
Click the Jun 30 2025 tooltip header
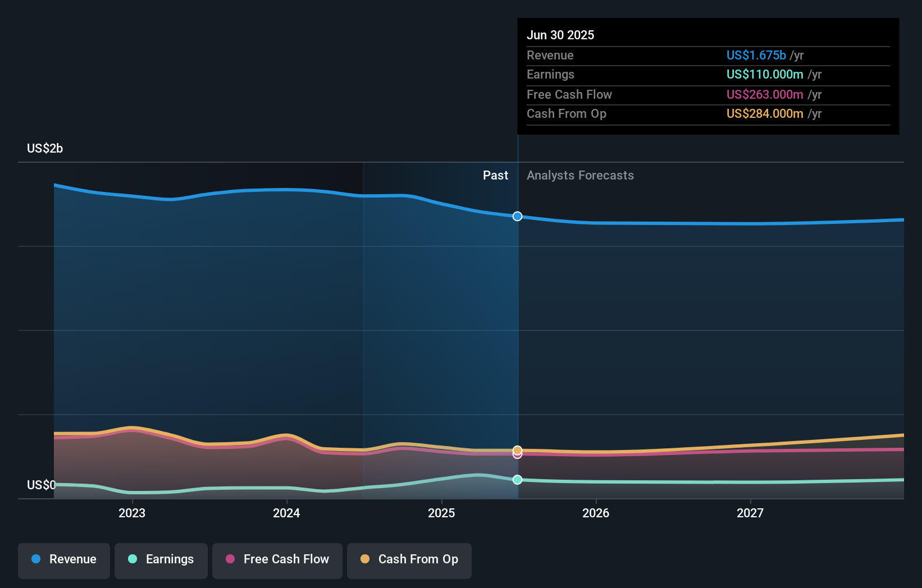[x=560, y=35]
